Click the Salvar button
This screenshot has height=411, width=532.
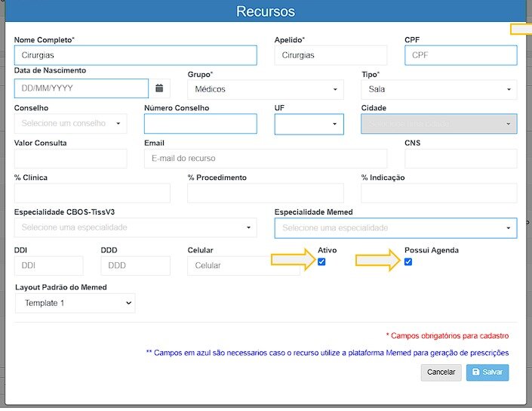tap(487, 372)
